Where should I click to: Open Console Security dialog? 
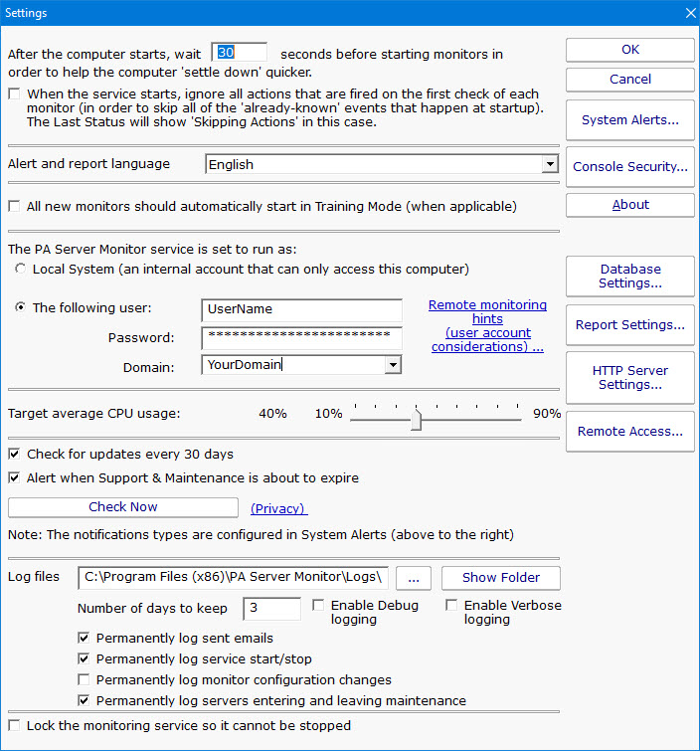pos(629,167)
